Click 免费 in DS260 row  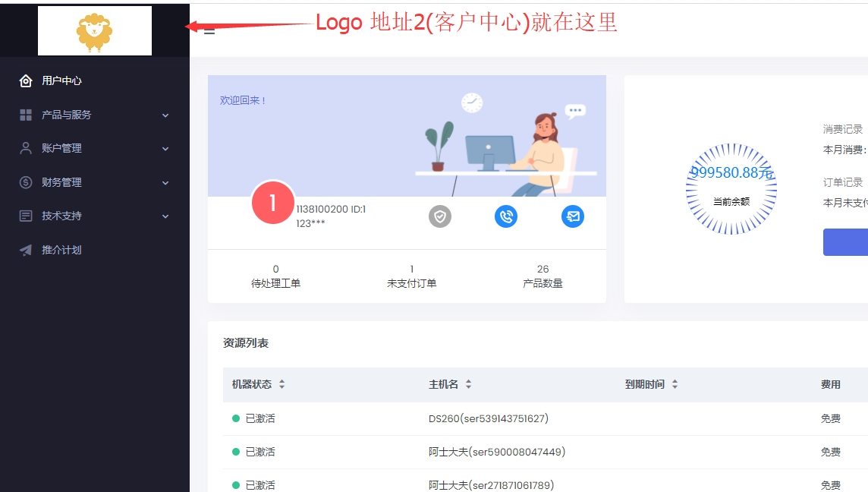(830, 418)
